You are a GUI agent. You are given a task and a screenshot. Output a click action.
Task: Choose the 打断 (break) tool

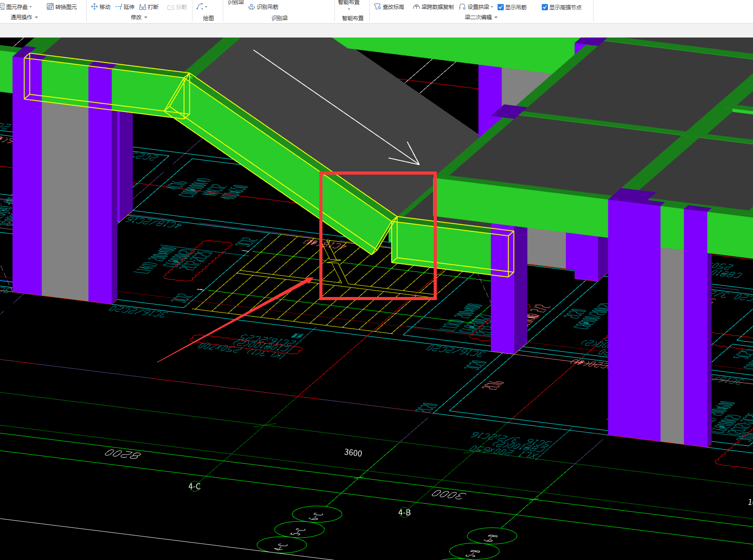pos(149,7)
